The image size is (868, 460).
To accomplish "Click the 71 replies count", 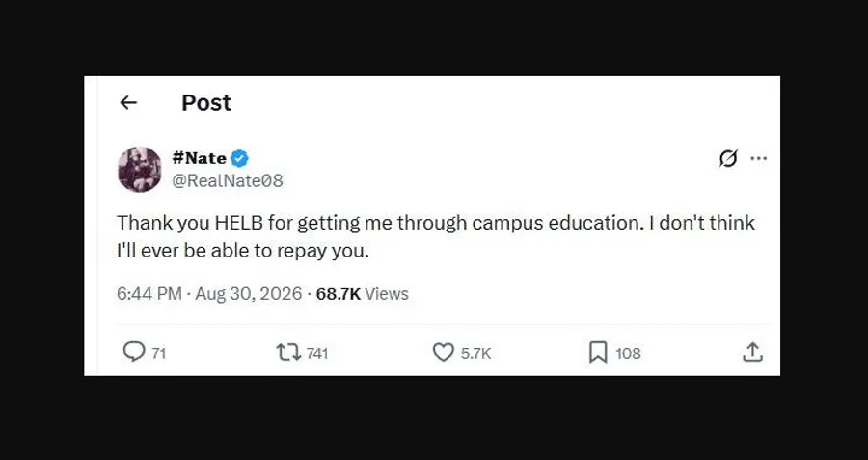I will tap(159, 353).
